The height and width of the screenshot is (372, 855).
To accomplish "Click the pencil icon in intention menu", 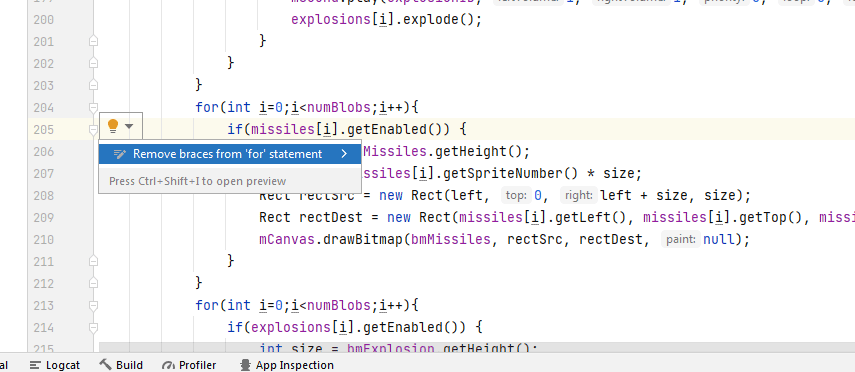I will (120, 154).
